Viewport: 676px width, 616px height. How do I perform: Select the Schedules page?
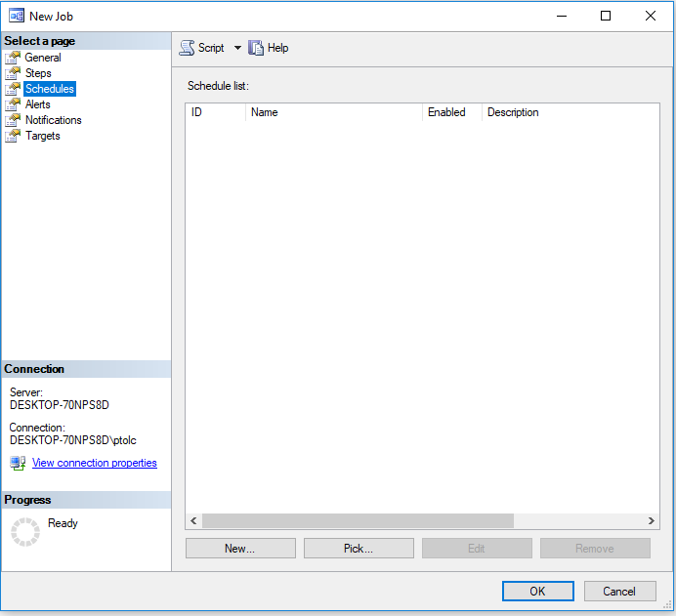click(49, 89)
